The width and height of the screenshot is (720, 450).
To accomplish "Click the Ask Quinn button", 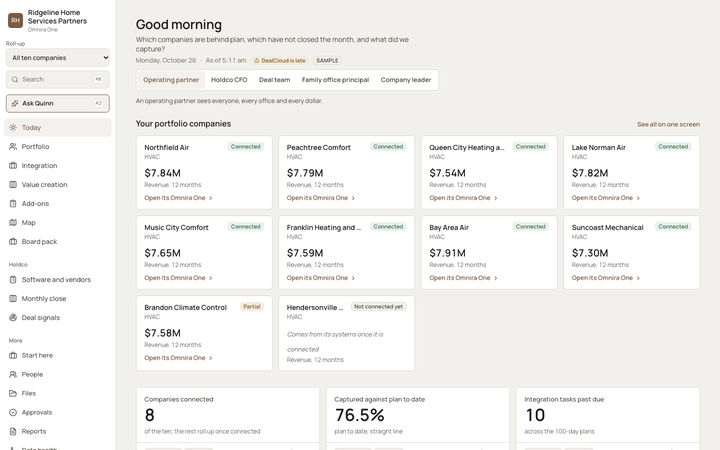I will pos(58,103).
